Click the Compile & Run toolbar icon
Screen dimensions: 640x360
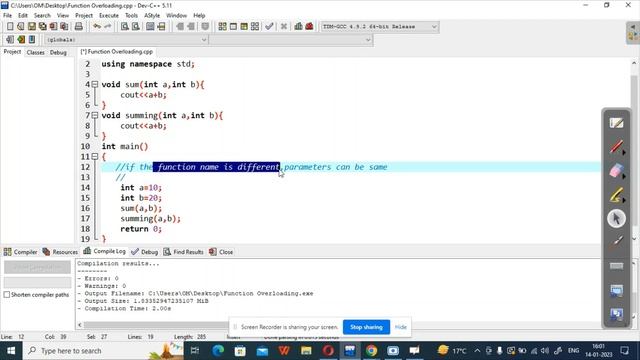244,27
